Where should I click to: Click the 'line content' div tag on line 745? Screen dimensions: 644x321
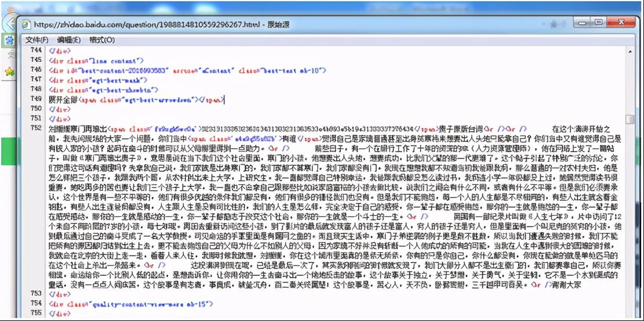95,60
